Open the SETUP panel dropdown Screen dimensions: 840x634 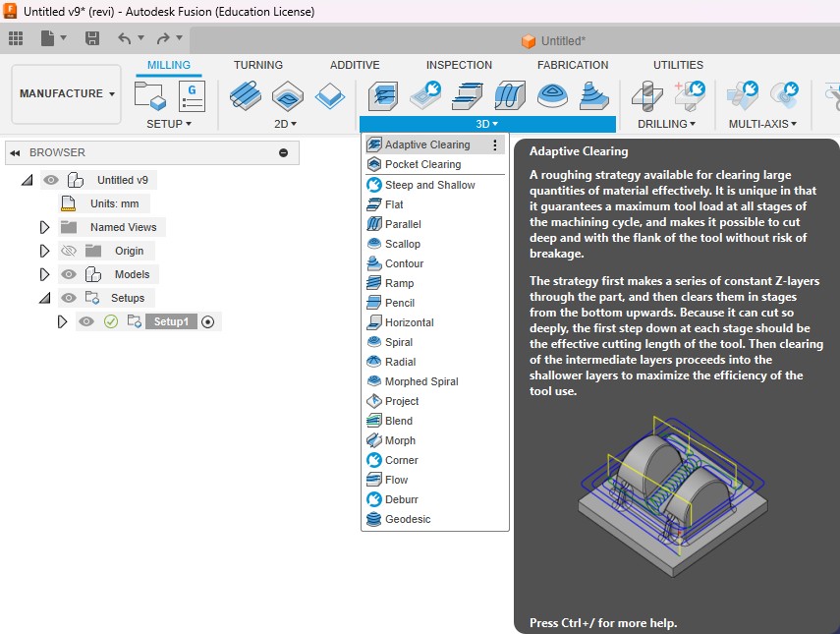(x=169, y=124)
